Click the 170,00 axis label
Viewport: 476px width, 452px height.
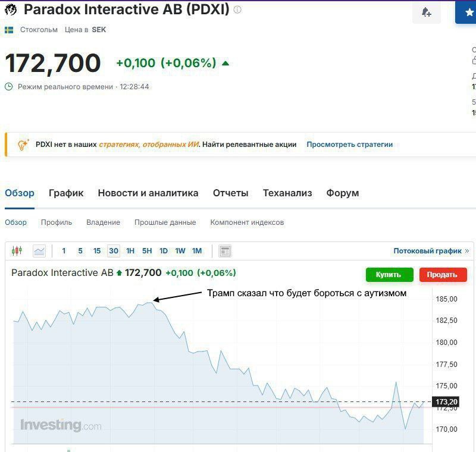click(446, 429)
